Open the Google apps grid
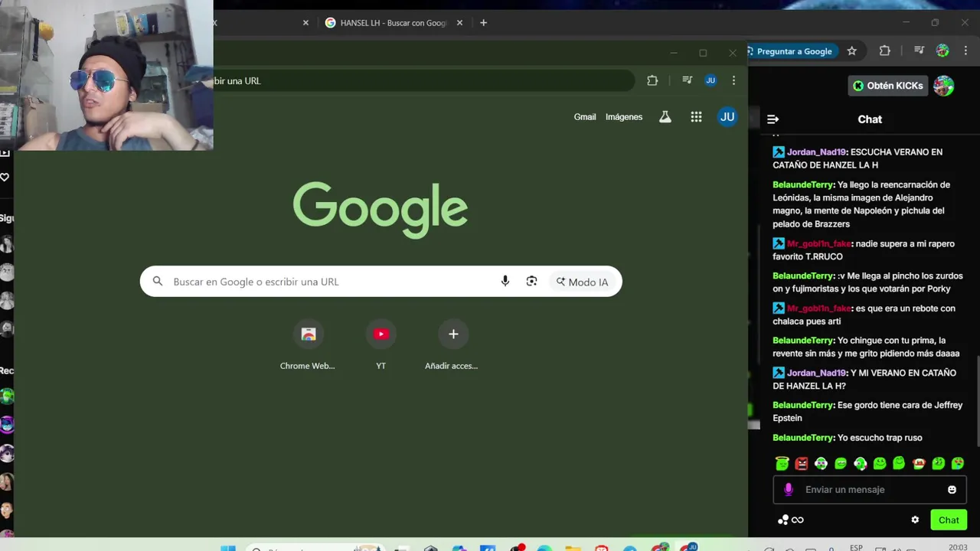 click(x=696, y=117)
